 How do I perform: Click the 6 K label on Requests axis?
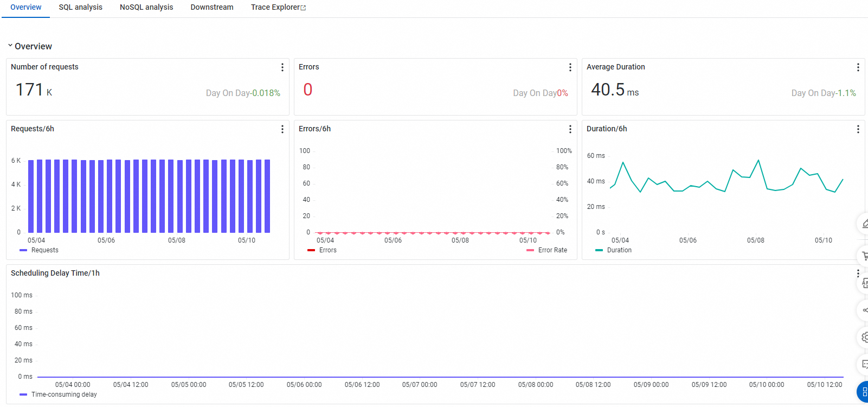16,161
